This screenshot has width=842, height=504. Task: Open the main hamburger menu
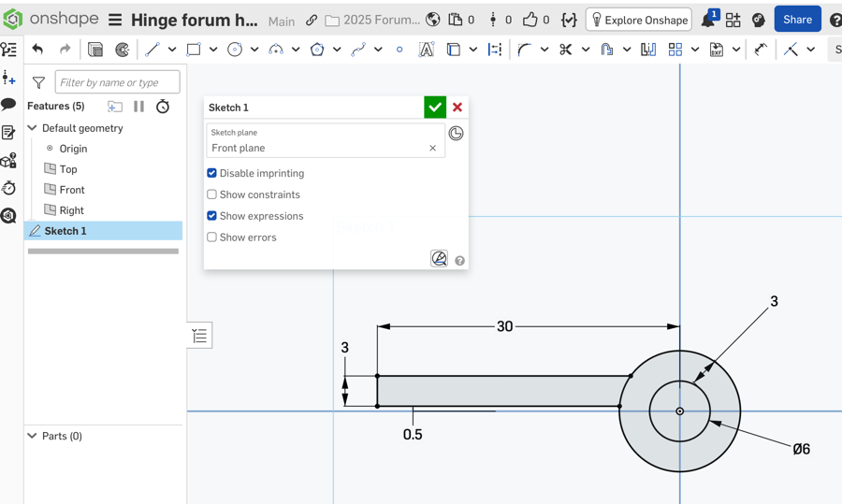[x=115, y=20]
